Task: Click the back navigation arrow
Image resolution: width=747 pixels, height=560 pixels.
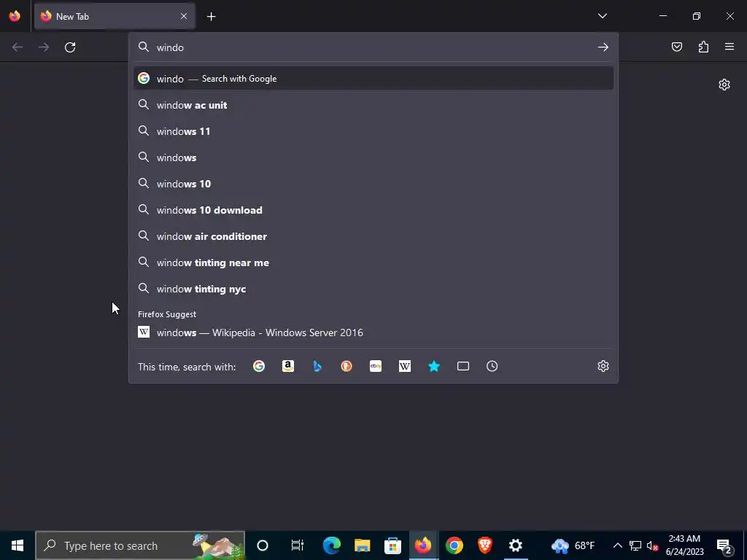Action: [x=18, y=47]
